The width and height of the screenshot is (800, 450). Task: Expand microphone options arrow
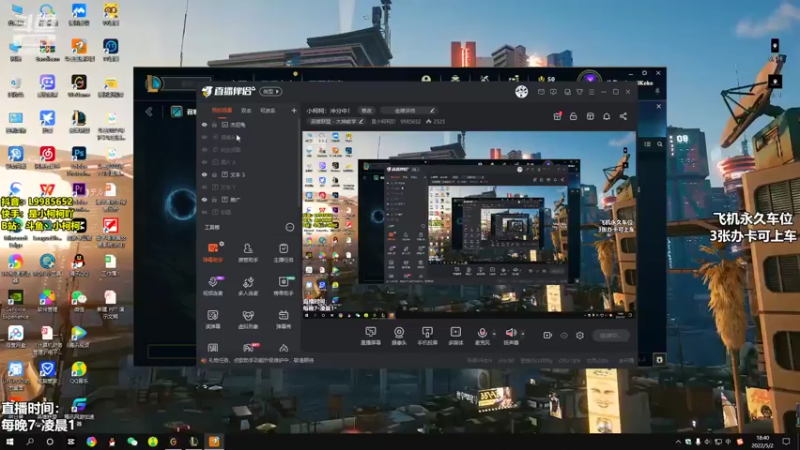pyautogui.click(x=494, y=334)
